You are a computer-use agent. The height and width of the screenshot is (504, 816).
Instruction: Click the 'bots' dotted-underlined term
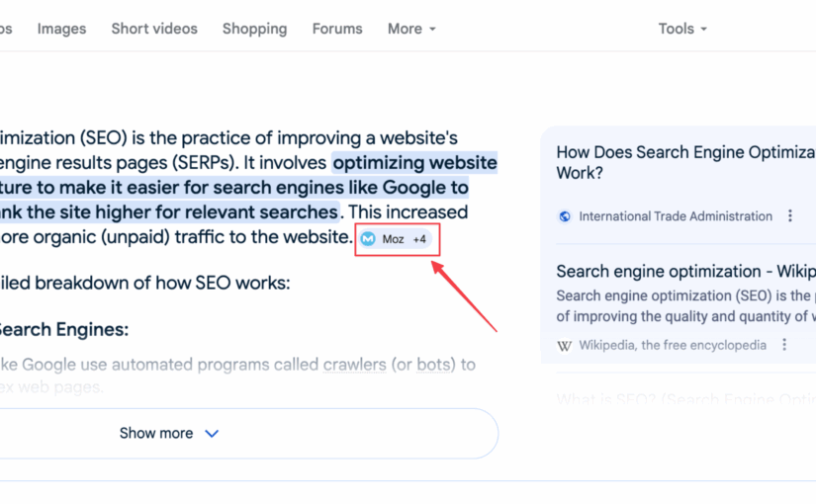[433, 365]
